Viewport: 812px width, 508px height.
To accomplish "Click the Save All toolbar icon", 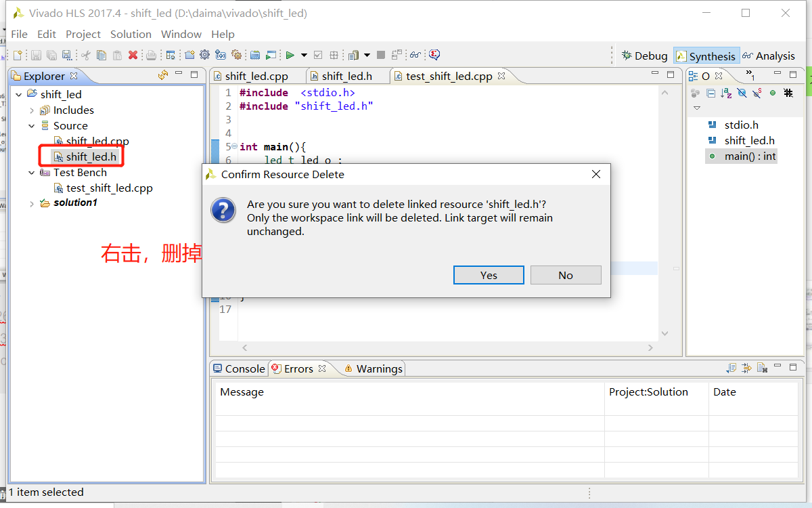I will [51, 55].
